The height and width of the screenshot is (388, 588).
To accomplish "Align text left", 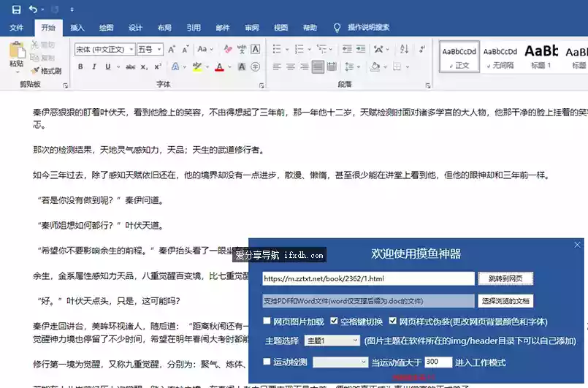I will pyautogui.click(x=277, y=66).
